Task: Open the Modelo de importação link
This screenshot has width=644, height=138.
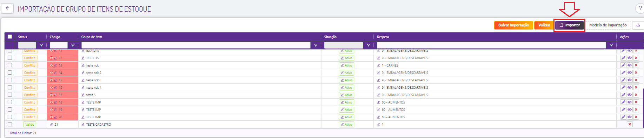Action: pyautogui.click(x=608, y=25)
